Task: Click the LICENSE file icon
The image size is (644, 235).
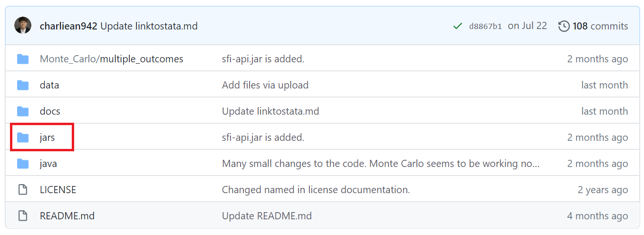Action: click(23, 190)
